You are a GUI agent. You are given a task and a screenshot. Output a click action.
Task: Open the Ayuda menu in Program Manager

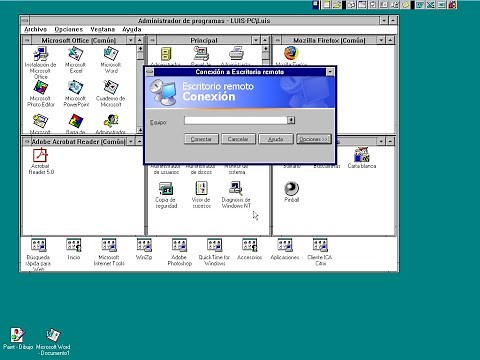[132, 29]
